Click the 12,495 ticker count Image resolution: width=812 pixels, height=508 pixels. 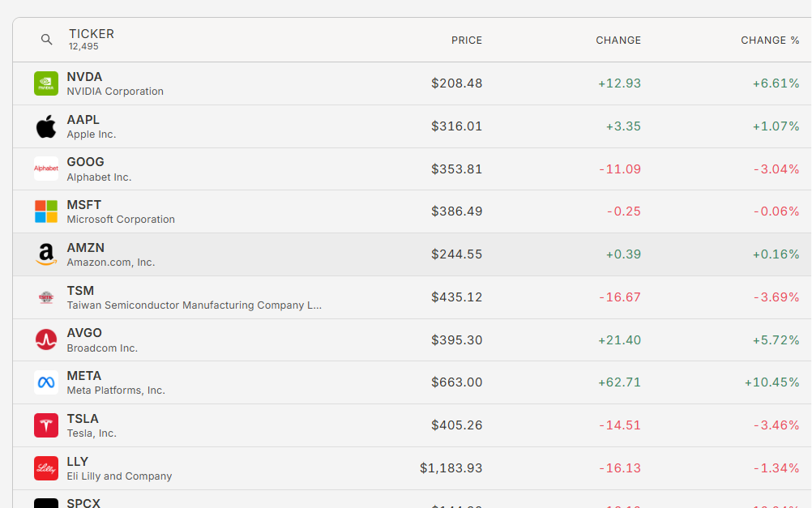coord(83,47)
